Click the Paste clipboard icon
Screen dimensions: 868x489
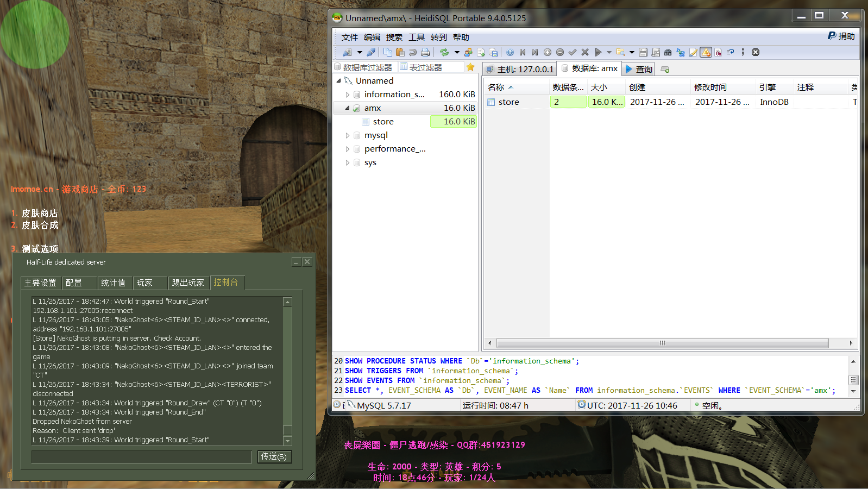(400, 52)
